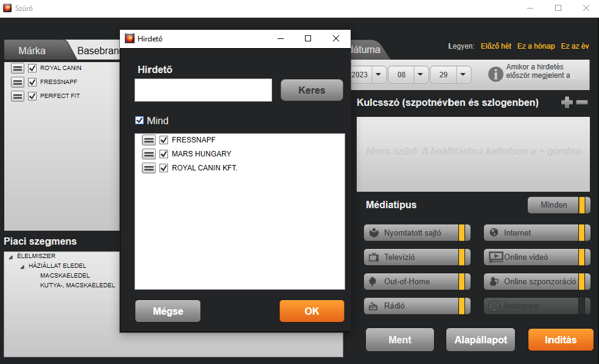Toggle Internet media type button
Image resolution: width=599 pixels, height=364 pixels.
coord(537,233)
